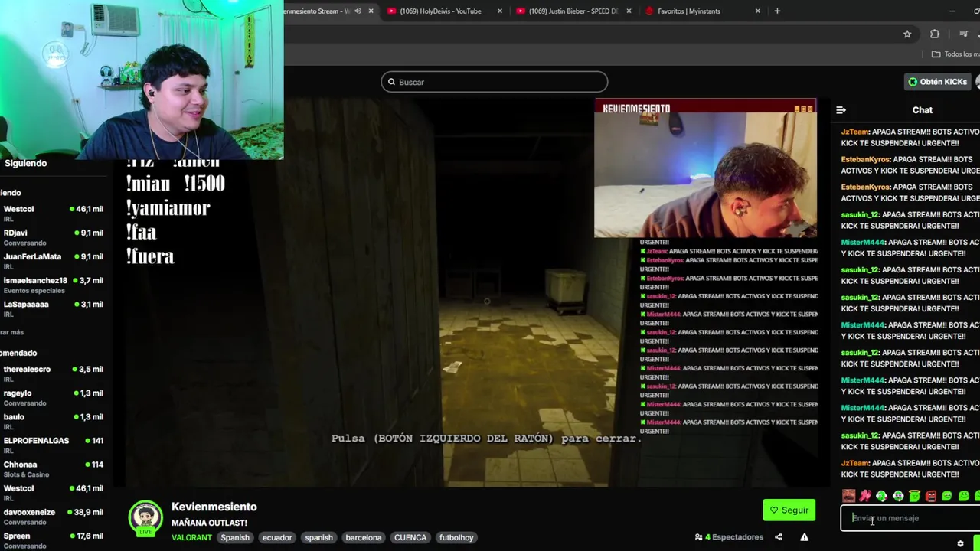The height and width of the screenshot is (551, 980).
Task: Close the Kevienmesiento Stream tab
Action: (371, 11)
